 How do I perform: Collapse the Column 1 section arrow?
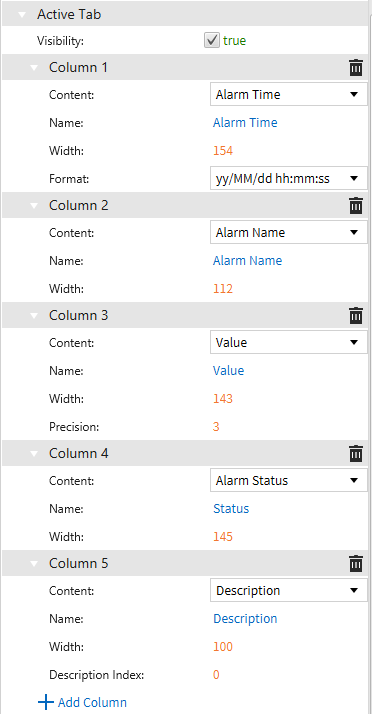(34, 68)
